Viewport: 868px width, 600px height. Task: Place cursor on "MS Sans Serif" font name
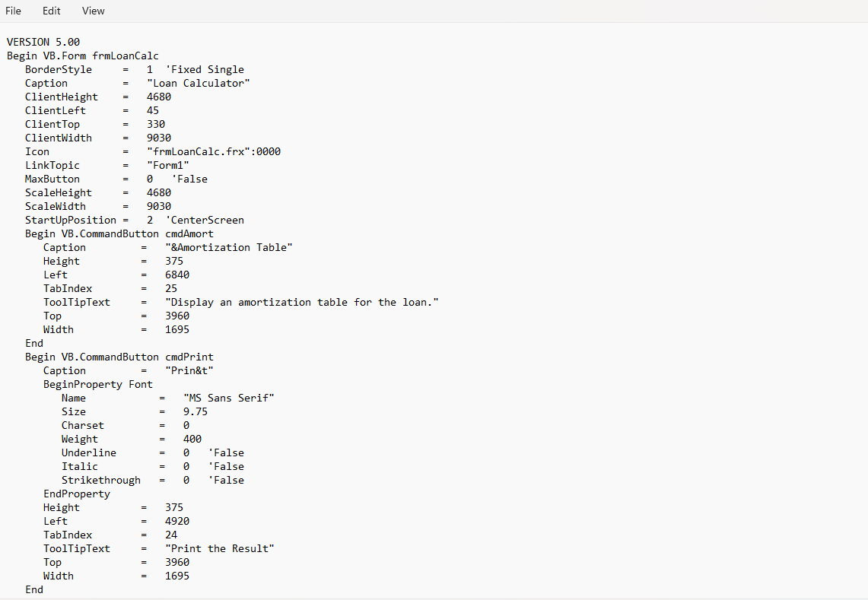(229, 398)
